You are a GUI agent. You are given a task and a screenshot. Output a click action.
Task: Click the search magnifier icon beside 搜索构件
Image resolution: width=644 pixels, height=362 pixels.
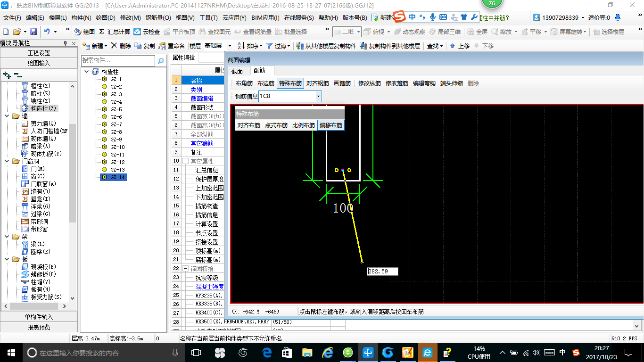point(160,60)
